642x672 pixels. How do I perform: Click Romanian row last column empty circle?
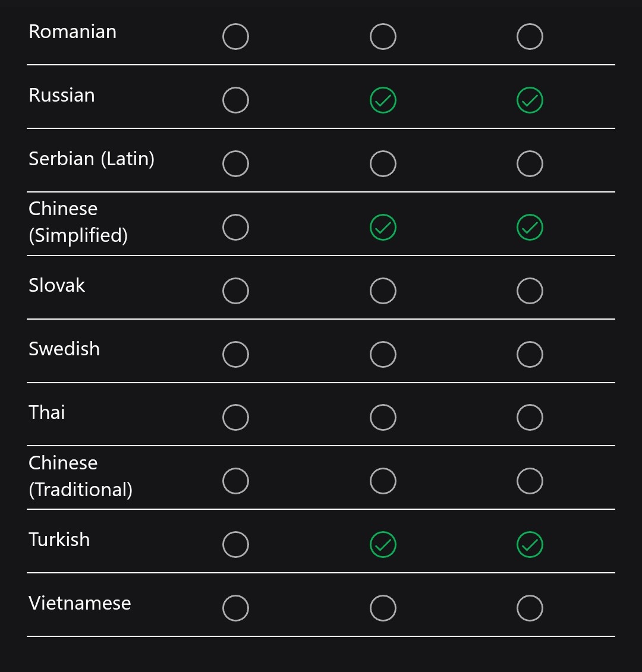pos(530,36)
